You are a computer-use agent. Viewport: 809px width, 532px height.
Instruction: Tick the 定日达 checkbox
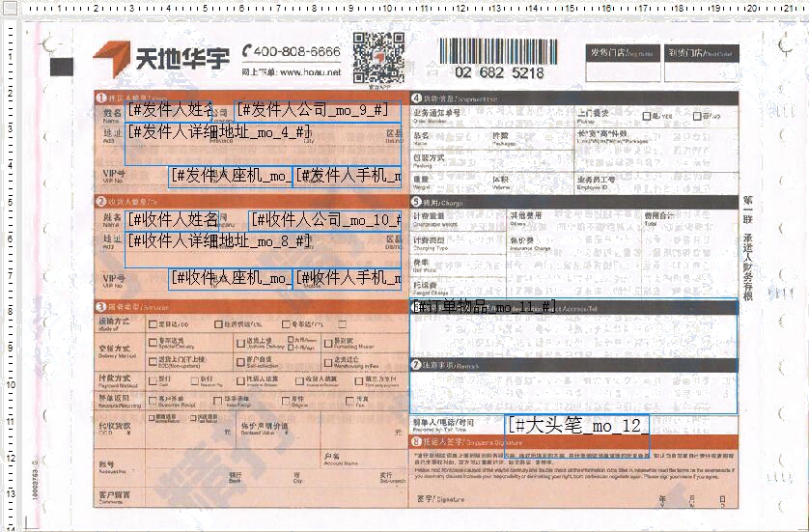tap(152, 324)
